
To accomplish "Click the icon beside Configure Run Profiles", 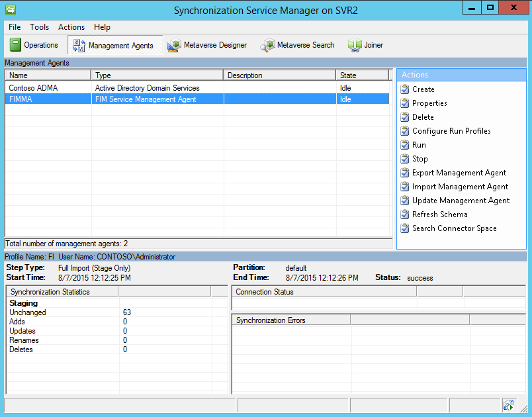I will click(405, 131).
